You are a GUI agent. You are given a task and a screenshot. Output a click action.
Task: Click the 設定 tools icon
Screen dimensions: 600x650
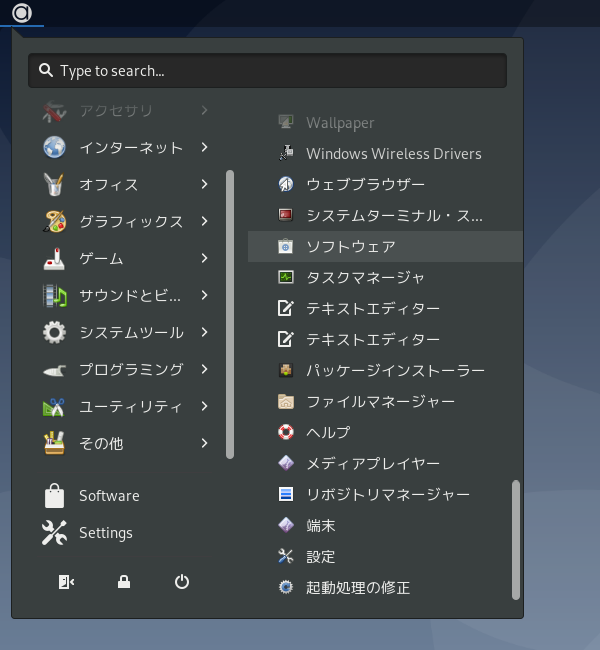(286, 556)
